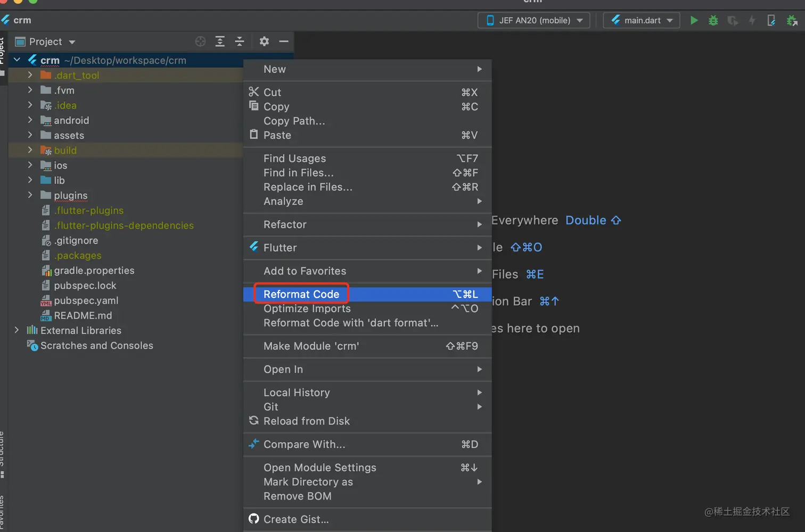This screenshot has width=805, height=532.
Task: Click Expand All in Project panel
Action: tap(220, 41)
